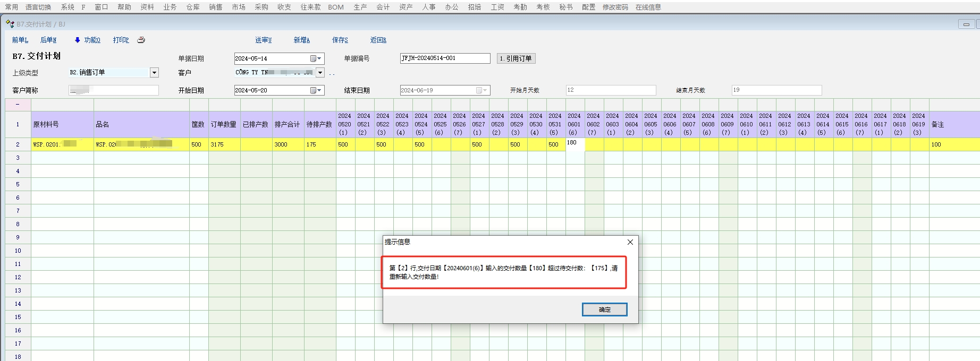Viewport: 980px width, 361px height.
Task: Click the 送审U link
Action: click(263, 40)
